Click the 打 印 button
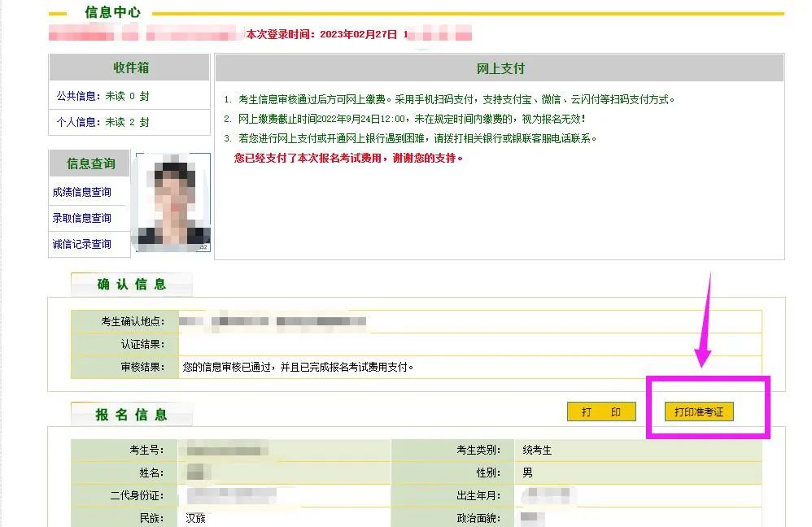The width and height of the screenshot is (812, 527). click(601, 412)
